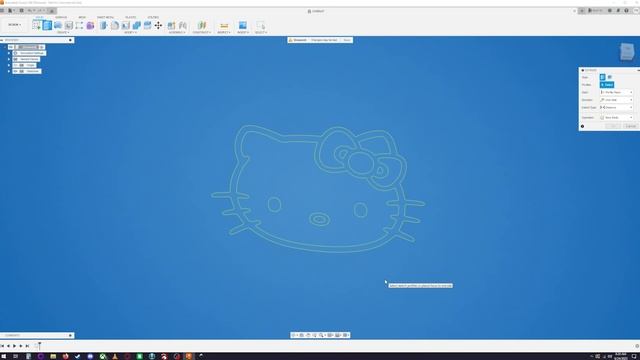640x360 pixels.
Task: Cancel the Extrude dialog
Action: point(631,126)
